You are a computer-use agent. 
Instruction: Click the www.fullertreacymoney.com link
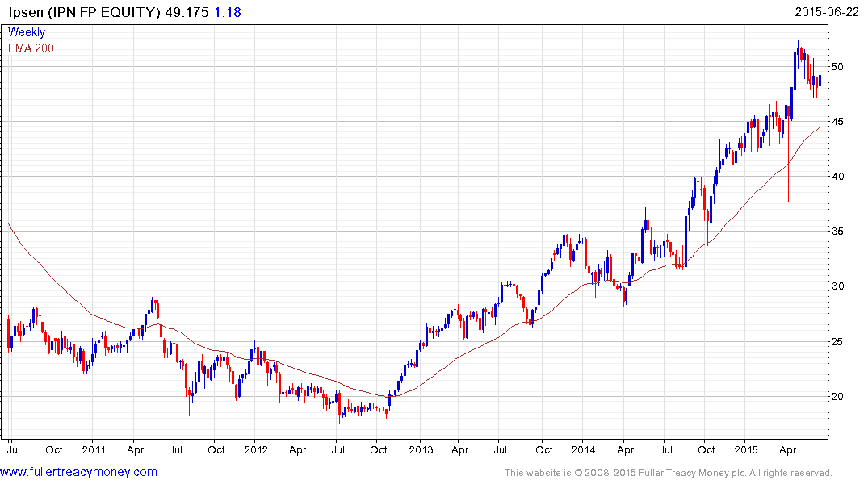pos(79,472)
